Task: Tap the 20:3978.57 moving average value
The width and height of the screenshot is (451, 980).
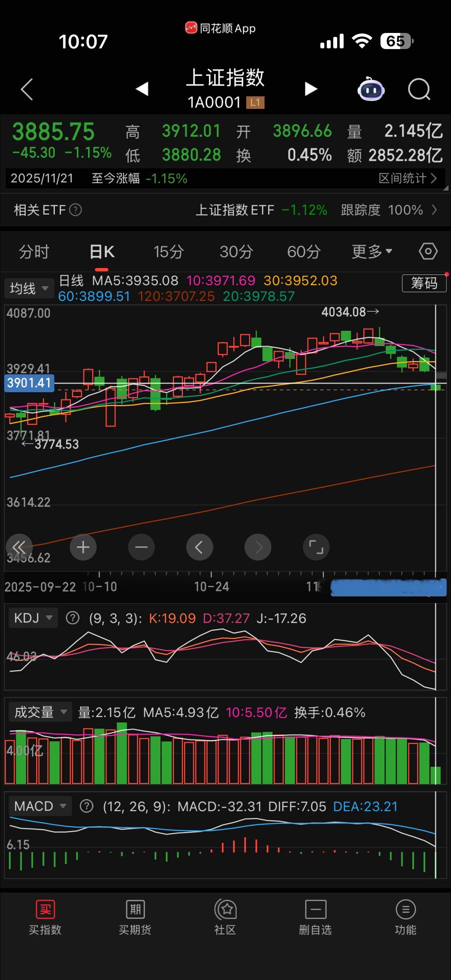Action: pyautogui.click(x=258, y=296)
